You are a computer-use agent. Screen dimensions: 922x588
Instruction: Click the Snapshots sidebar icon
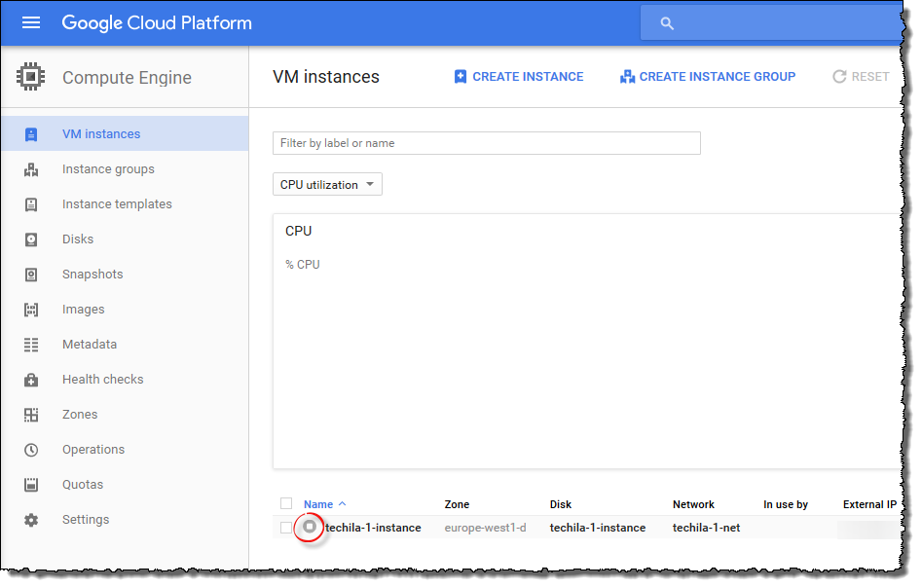[x=31, y=275]
